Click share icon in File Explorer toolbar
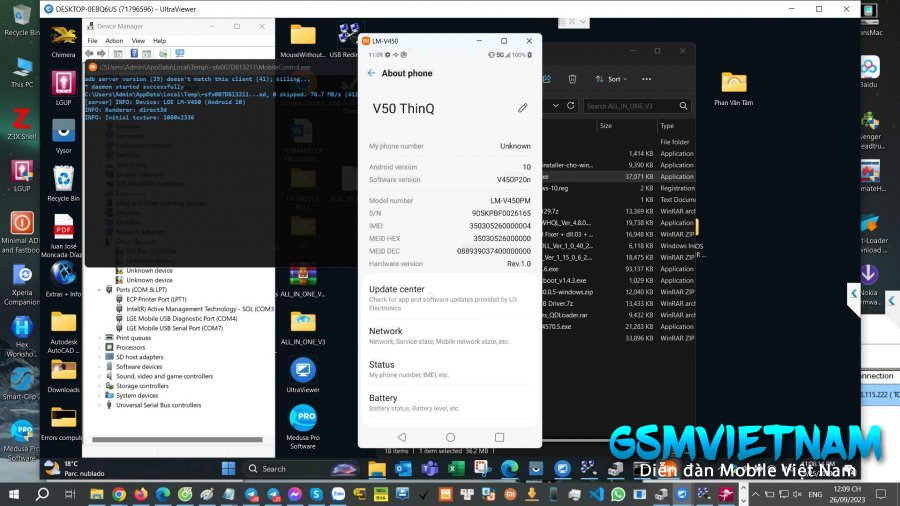This screenshot has height=506, width=900. [x=547, y=79]
